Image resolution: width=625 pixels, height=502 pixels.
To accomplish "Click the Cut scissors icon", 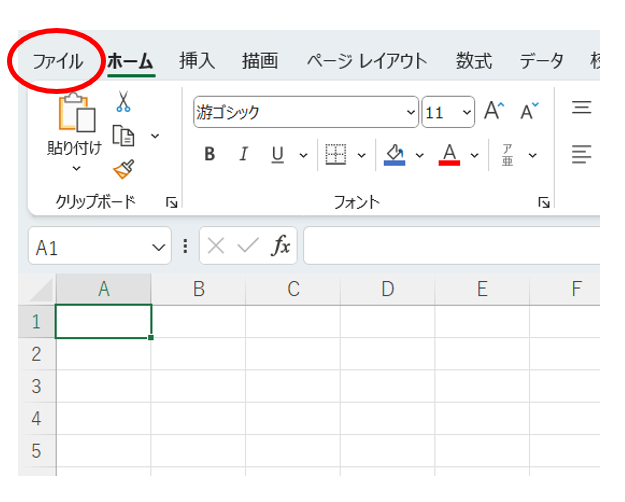I will (123, 101).
